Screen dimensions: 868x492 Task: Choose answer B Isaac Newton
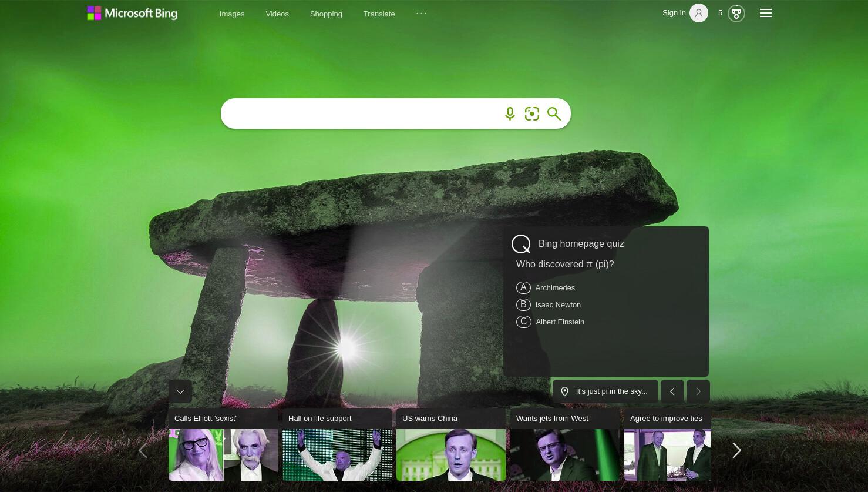point(549,304)
